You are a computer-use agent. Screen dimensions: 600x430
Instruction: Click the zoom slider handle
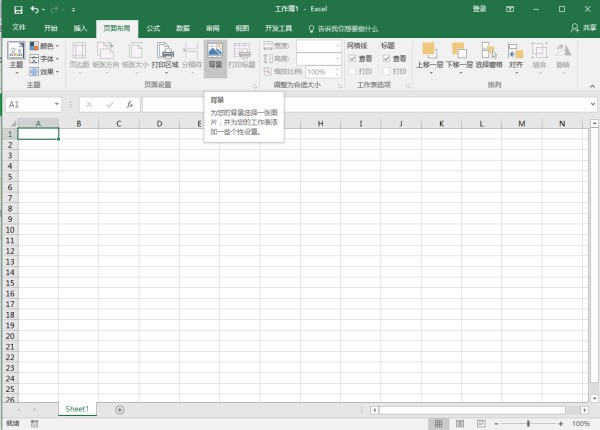(528, 423)
